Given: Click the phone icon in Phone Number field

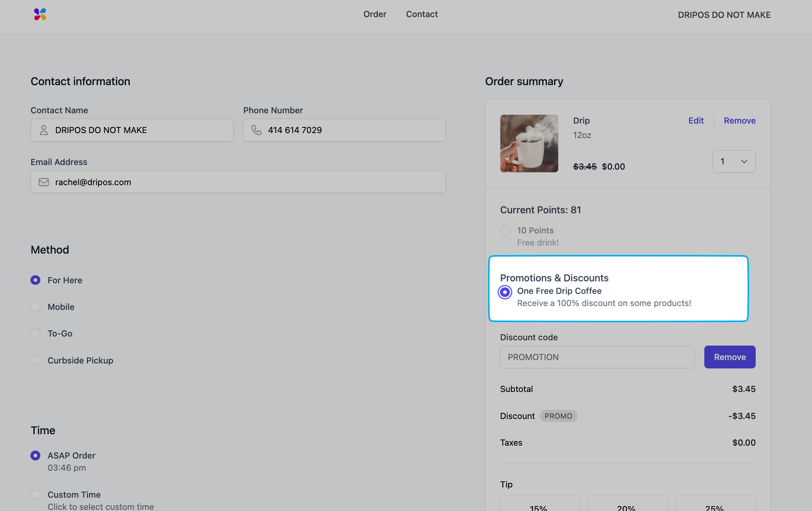Looking at the screenshot, I should [x=256, y=130].
